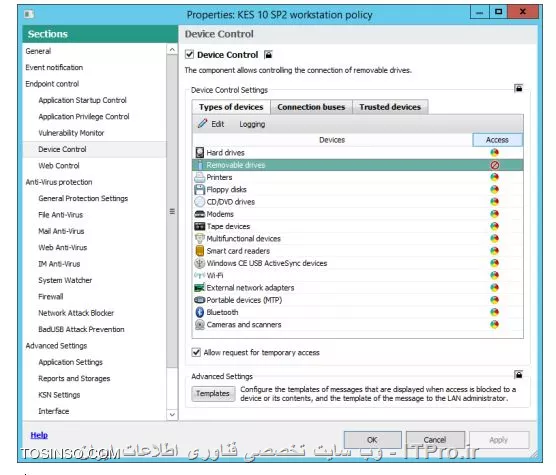Screen dimensions: 556x475
Task: Click blocked access icon for Removable drives
Action: pos(495,165)
